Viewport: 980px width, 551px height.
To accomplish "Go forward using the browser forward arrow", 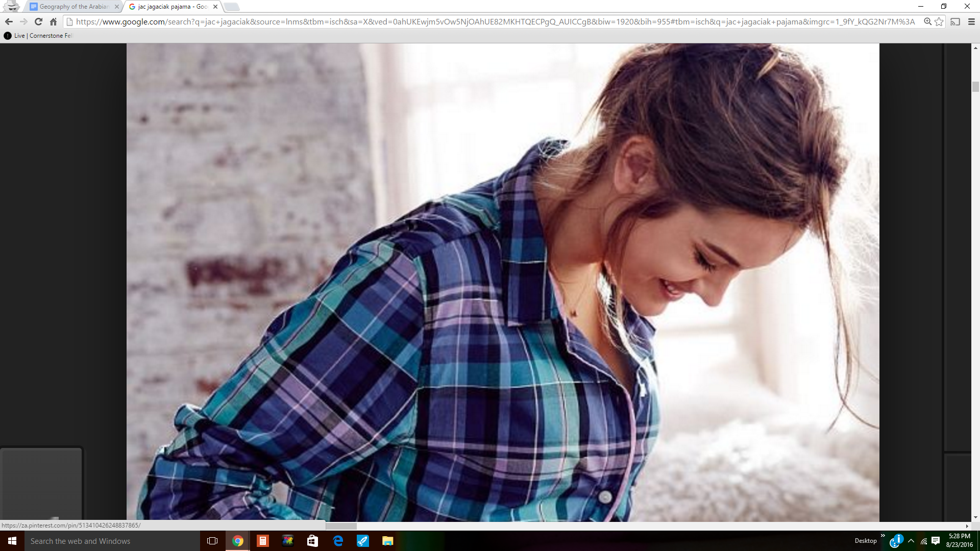I will pyautogui.click(x=23, y=21).
